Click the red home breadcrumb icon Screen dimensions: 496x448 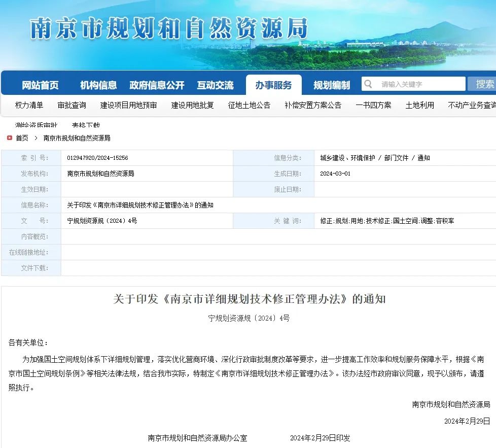[10, 137]
